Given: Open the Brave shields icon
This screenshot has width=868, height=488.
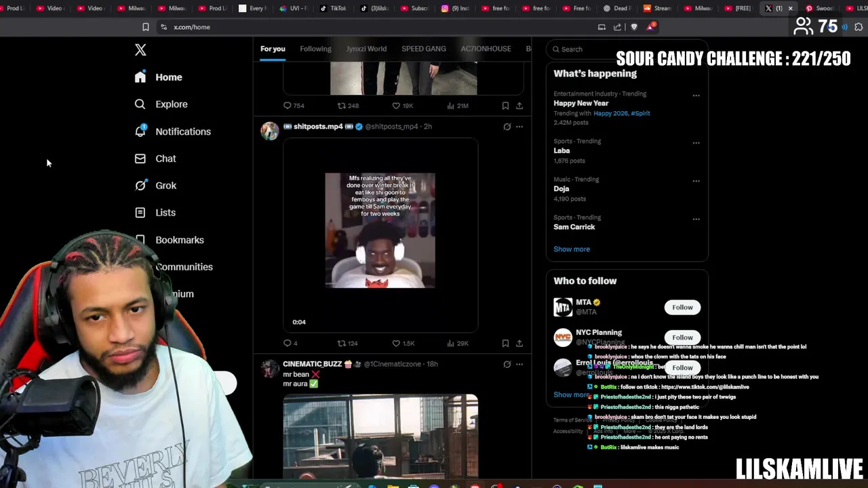Looking at the screenshot, I should pyautogui.click(x=634, y=27).
